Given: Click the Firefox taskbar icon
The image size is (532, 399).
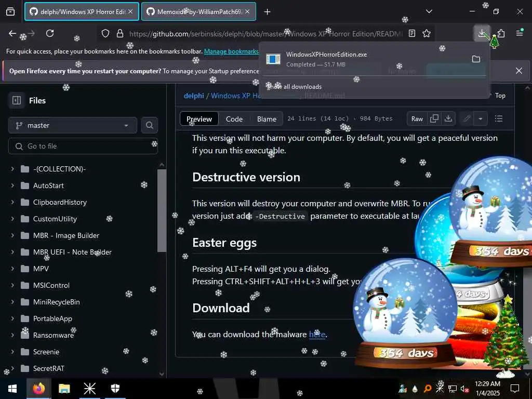Looking at the screenshot, I should pos(38,389).
